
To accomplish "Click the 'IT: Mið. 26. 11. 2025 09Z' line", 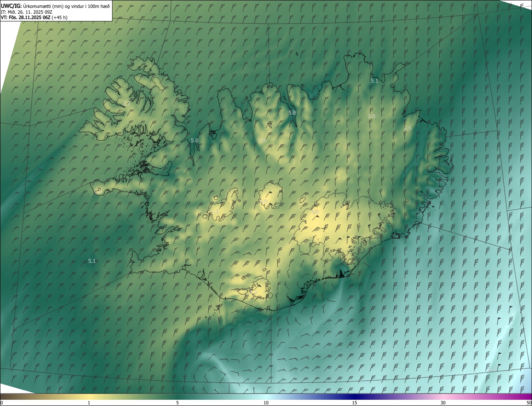I will pos(27,12).
